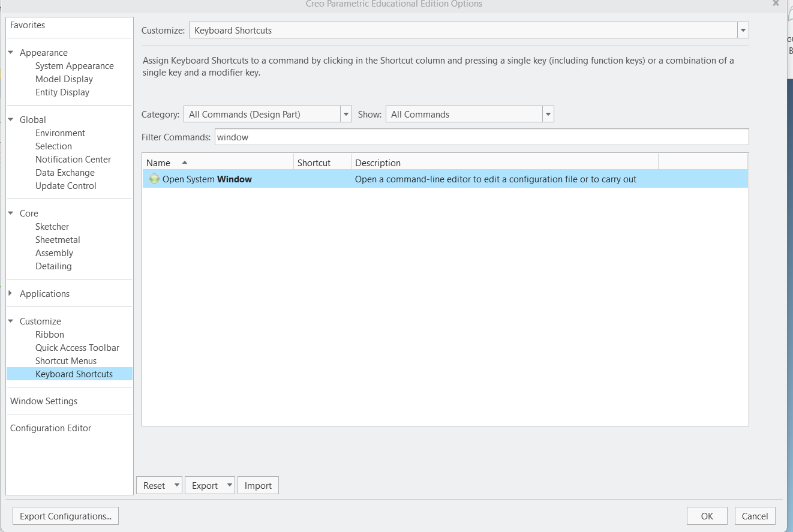Open the Export dropdown arrow
The image size is (793, 532).
point(229,485)
